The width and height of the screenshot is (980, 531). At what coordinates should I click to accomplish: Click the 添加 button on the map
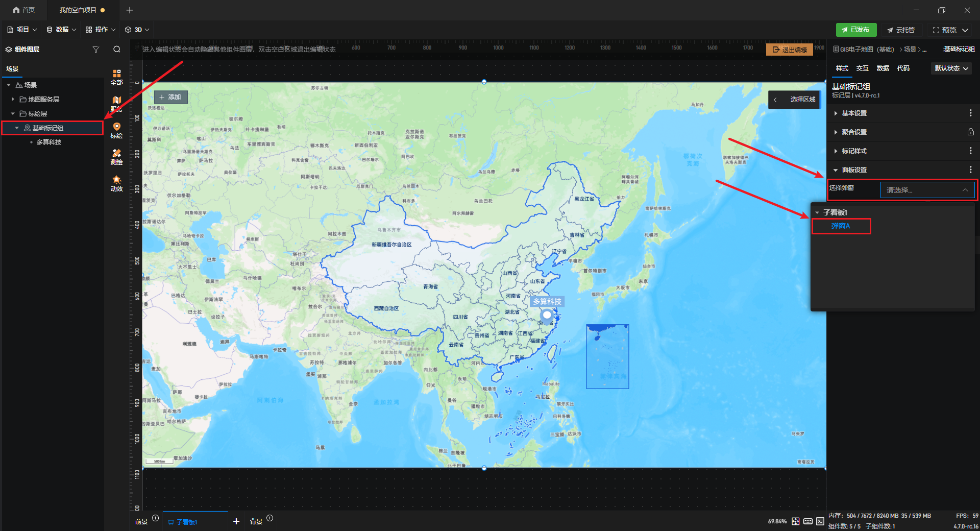[x=170, y=97]
